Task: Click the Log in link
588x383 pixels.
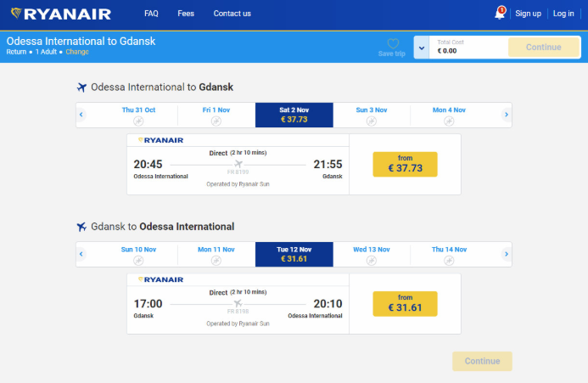Action: tap(563, 14)
